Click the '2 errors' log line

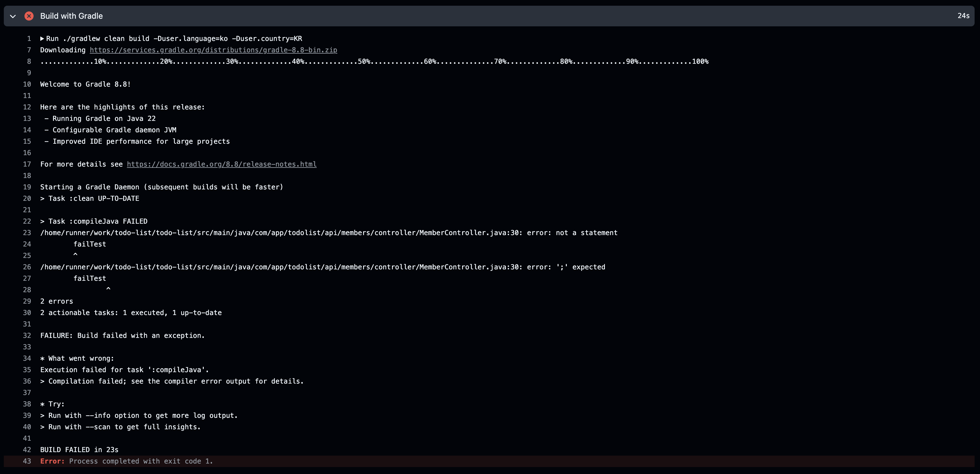click(57, 301)
